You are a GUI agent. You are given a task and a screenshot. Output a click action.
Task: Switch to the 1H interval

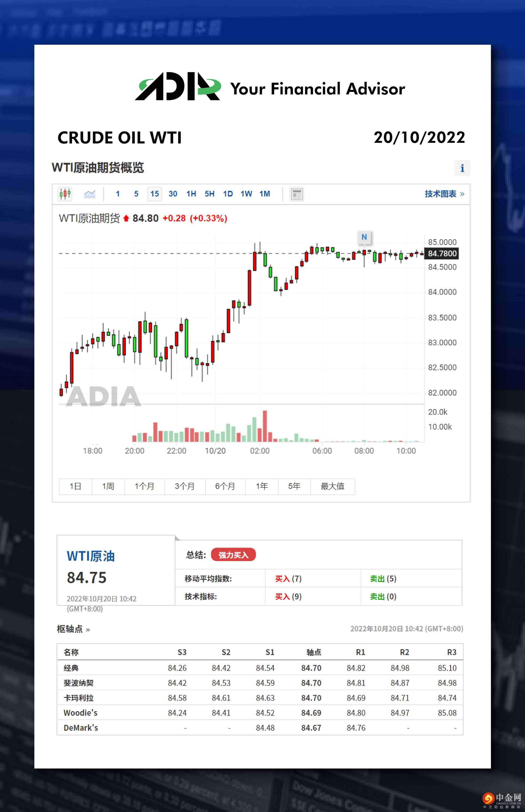point(191,194)
